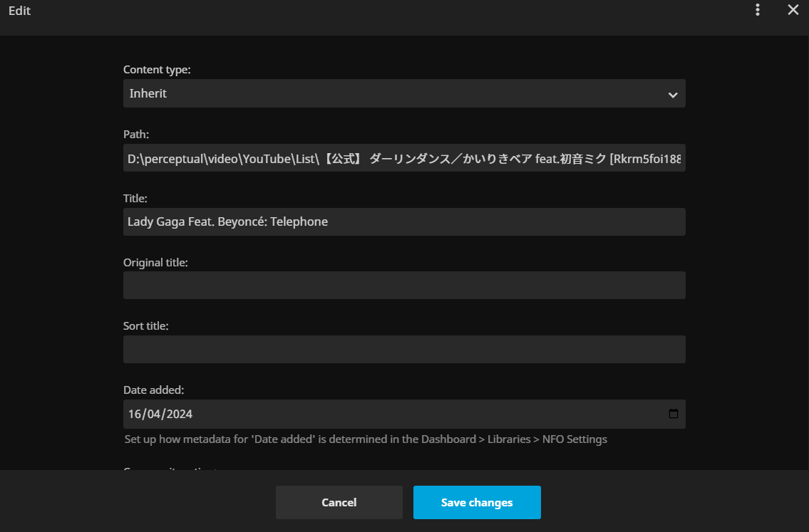The image size is (809, 532).
Task: Click the 'Sort title:' label
Action: [x=145, y=325]
